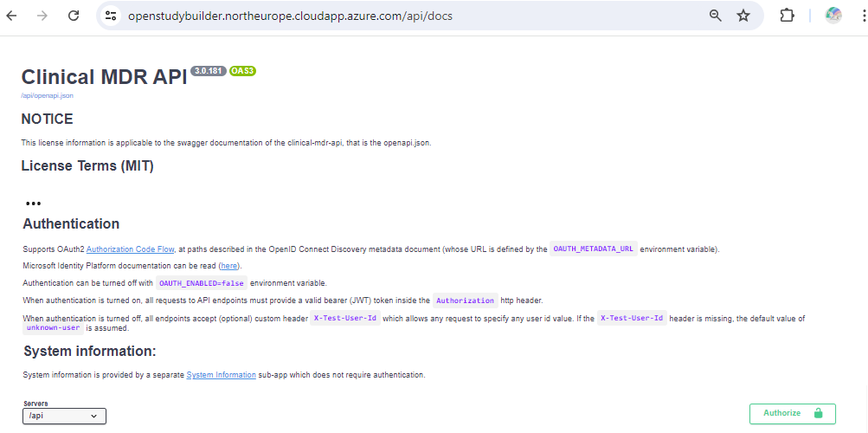The width and height of the screenshot is (868, 433).
Task: Open the /api/openapi.json link
Action: coord(47,95)
